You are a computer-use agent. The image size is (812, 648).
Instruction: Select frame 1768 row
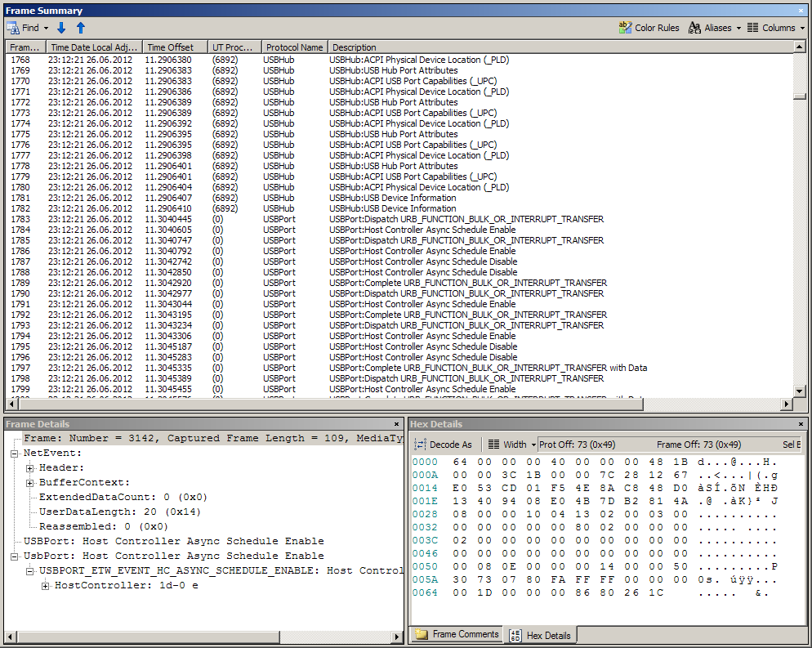point(399,60)
